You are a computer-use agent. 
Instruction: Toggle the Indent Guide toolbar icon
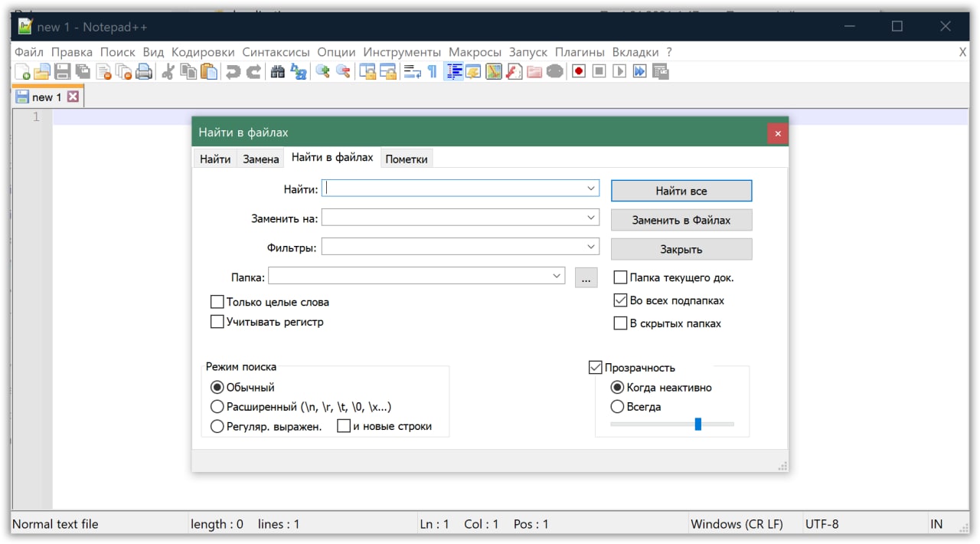click(x=454, y=72)
